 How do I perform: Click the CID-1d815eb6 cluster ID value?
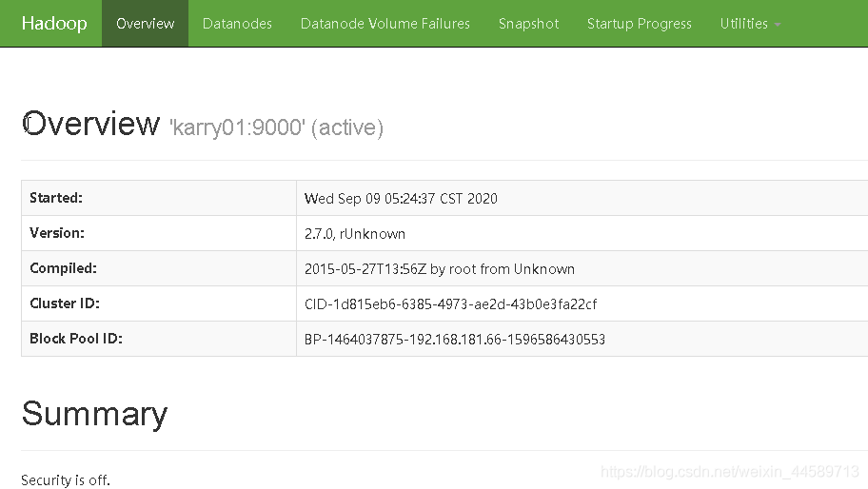coord(450,304)
